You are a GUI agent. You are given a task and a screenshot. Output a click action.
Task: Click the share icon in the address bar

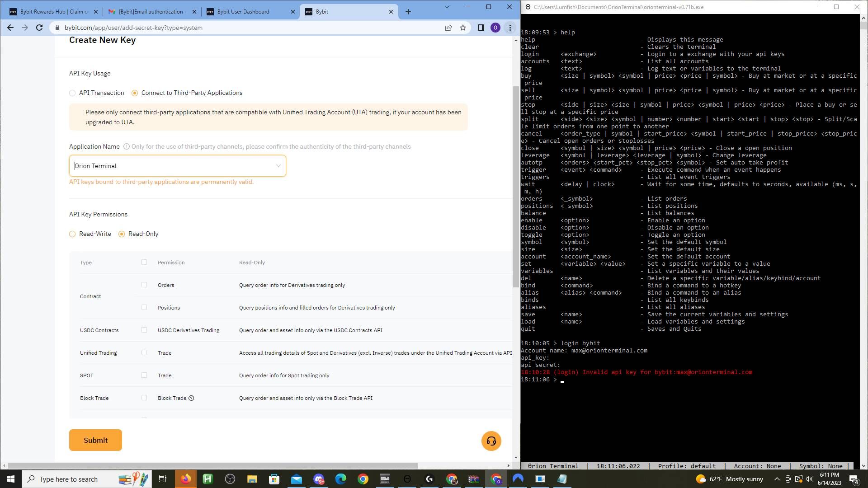click(x=448, y=28)
